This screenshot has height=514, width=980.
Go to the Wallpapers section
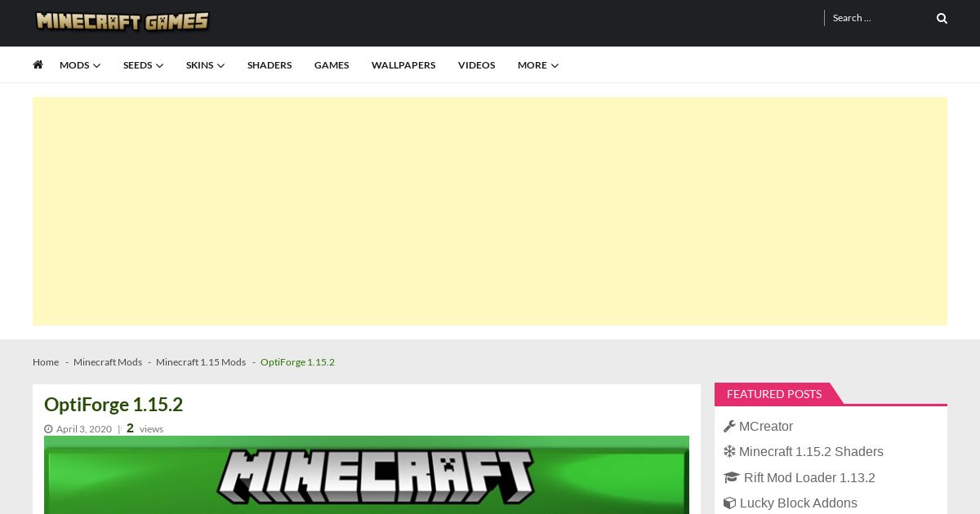(x=403, y=65)
